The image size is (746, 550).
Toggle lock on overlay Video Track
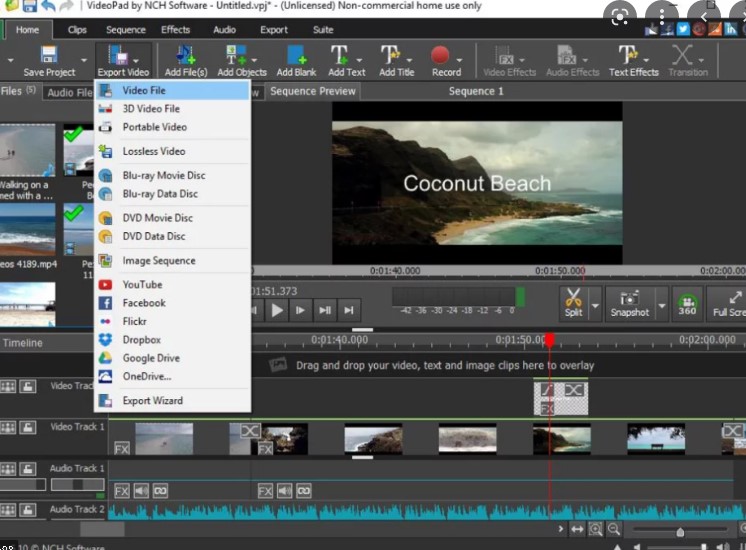click(27, 386)
